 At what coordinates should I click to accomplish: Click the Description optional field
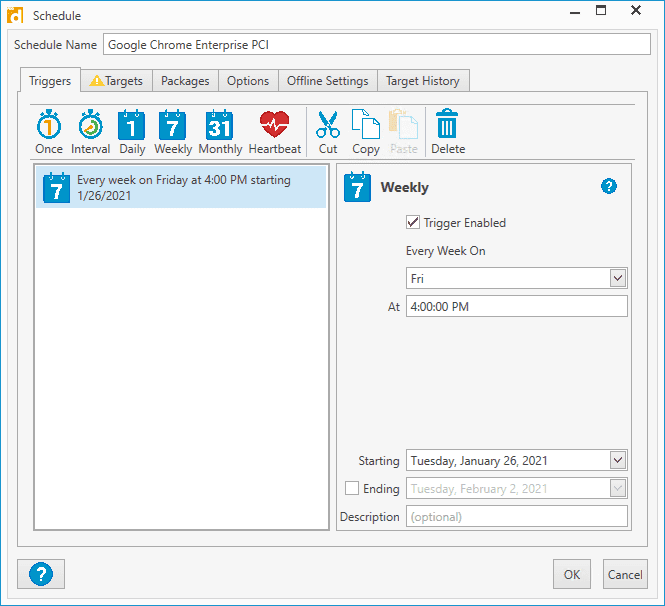tap(517, 516)
